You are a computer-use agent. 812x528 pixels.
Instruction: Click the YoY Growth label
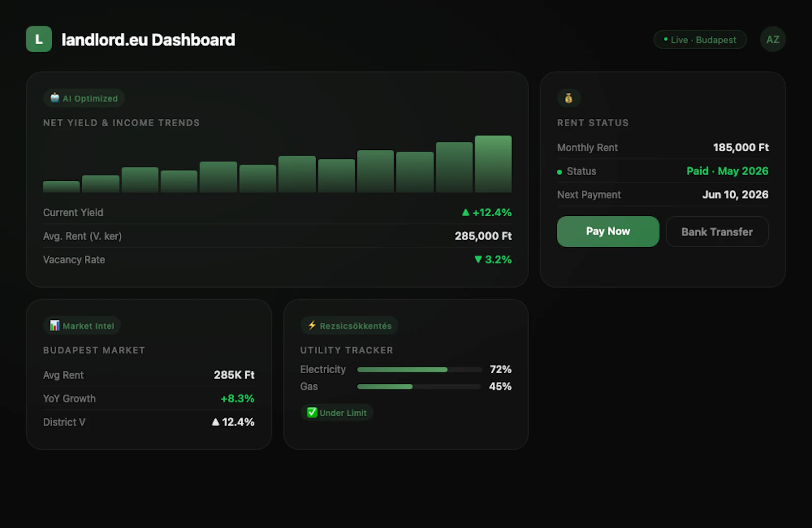click(69, 399)
